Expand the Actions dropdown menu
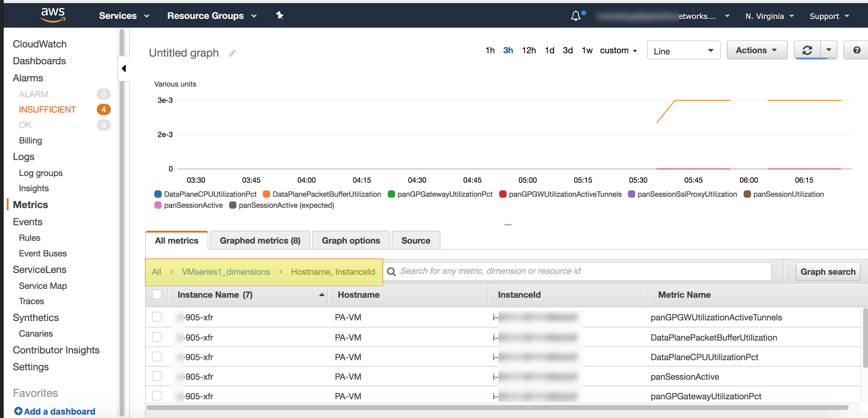868x418 pixels. [x=757, y=50]
